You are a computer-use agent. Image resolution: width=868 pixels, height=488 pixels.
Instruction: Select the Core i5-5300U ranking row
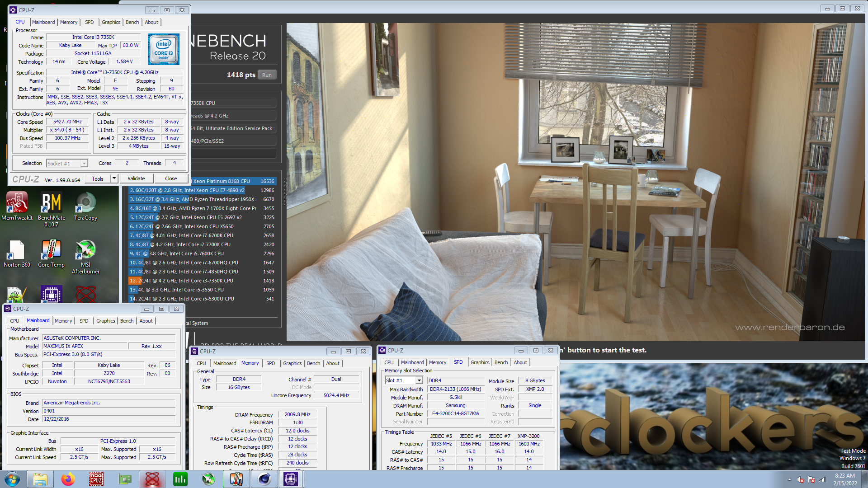click(202, 299)
